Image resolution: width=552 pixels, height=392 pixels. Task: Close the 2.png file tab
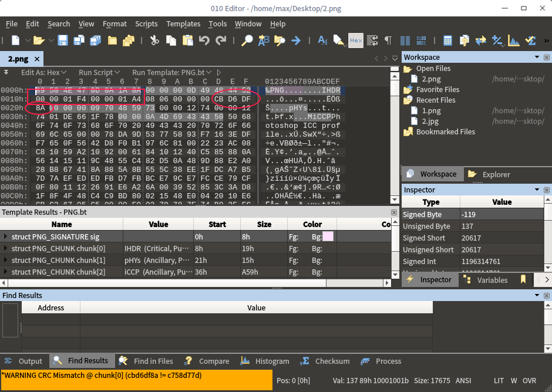[x=37, y=59]
